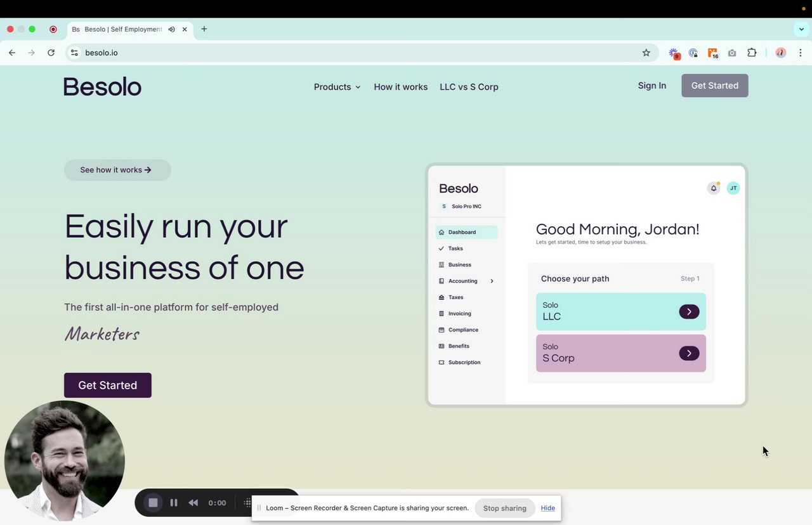Click the address bar showing besolo.io

pos(362,53)
